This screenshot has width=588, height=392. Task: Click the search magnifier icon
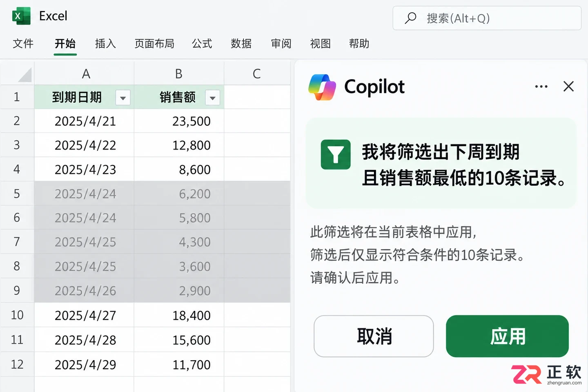coord(410,18)
